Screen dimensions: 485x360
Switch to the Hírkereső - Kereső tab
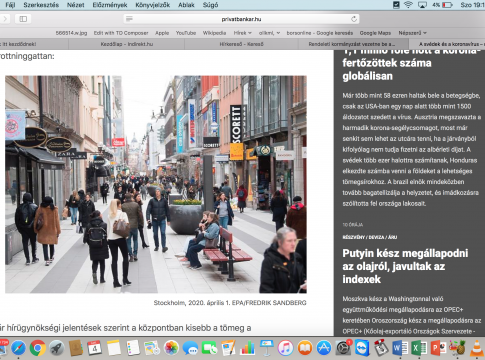(x=242, y=44)
